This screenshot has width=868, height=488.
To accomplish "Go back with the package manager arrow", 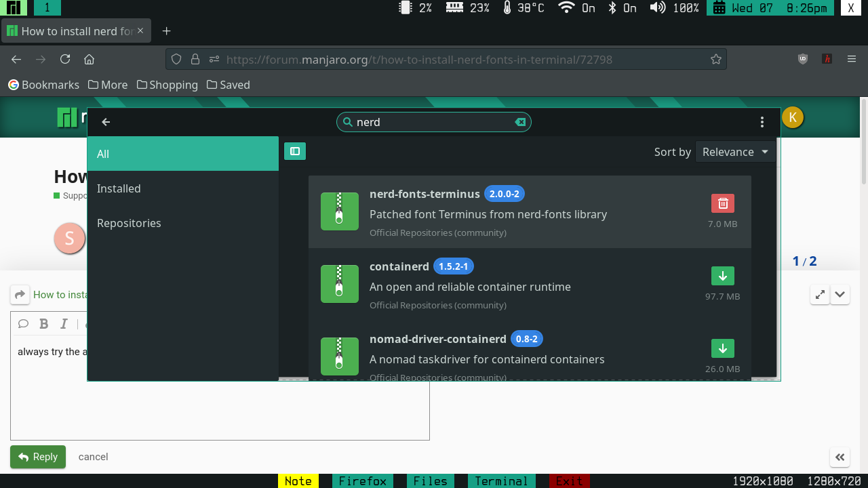I will 106,122.
